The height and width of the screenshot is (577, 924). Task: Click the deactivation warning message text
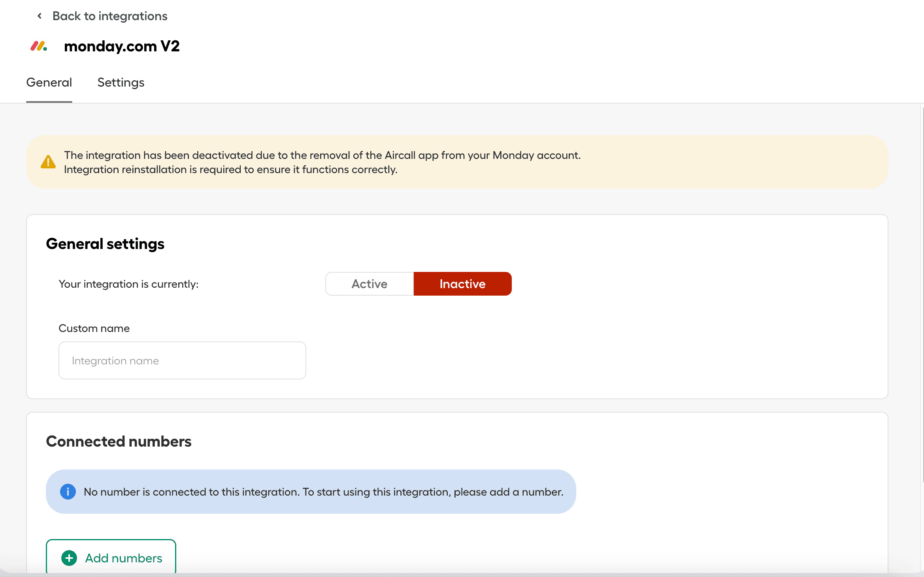[x=322, y=162]
